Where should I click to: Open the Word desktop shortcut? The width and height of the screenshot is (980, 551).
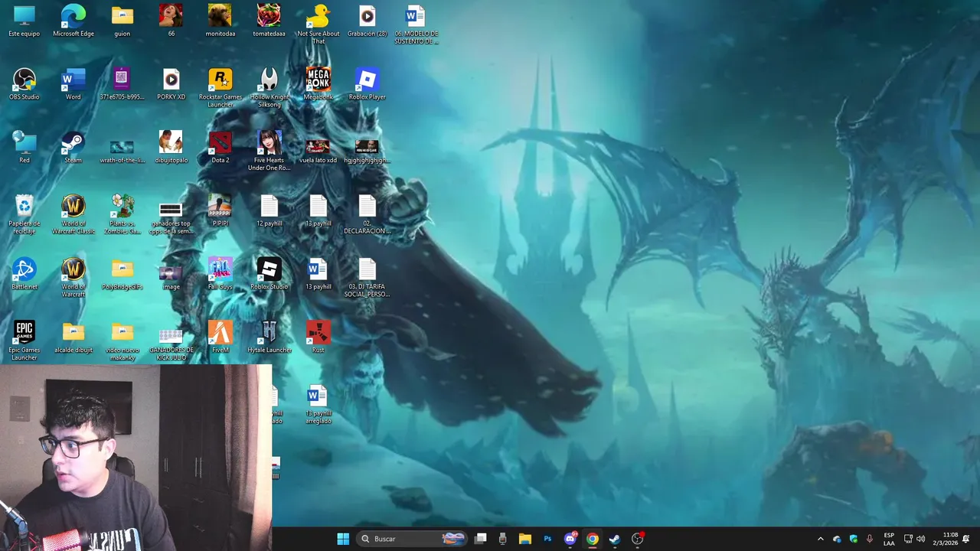point(73,84)
